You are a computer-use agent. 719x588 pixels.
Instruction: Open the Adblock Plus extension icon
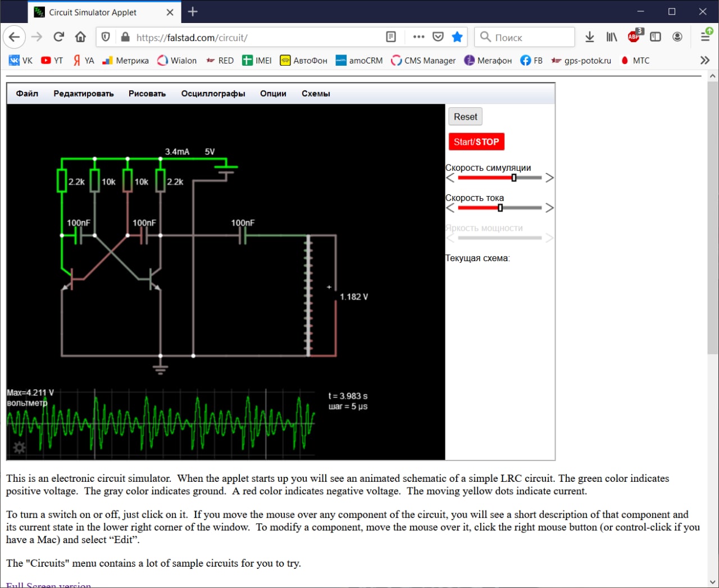(634, 37)
